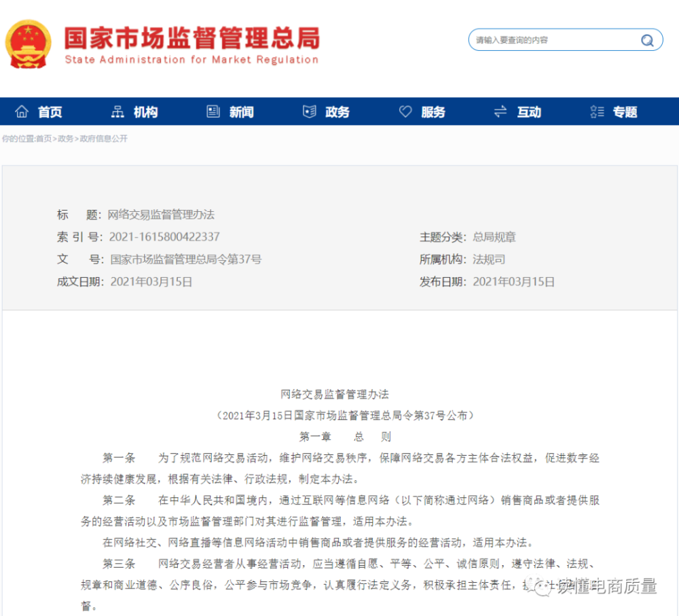This screenshot has height=616, width=679.
Task: Click the national emblem logo
Action: click(28, 43)
